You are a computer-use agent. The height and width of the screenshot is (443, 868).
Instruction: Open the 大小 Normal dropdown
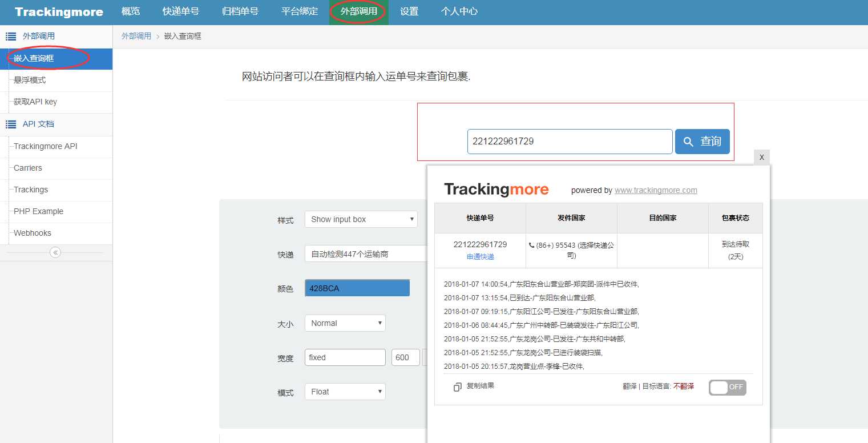point(345,323)
